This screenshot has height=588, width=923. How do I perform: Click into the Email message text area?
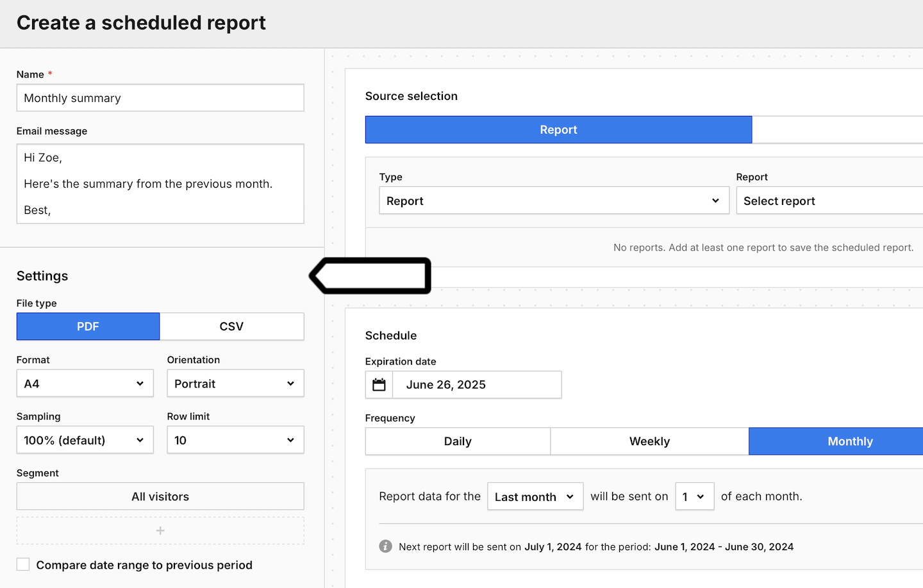[160, 184]
